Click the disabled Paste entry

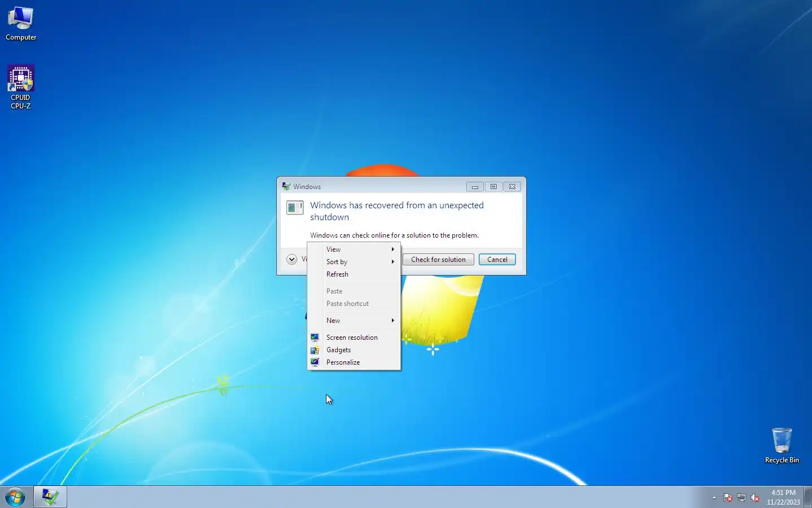click(354, 291)
